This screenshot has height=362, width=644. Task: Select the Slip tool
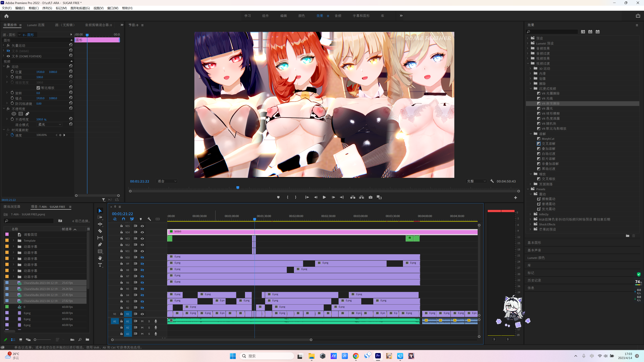pos(100,238)
